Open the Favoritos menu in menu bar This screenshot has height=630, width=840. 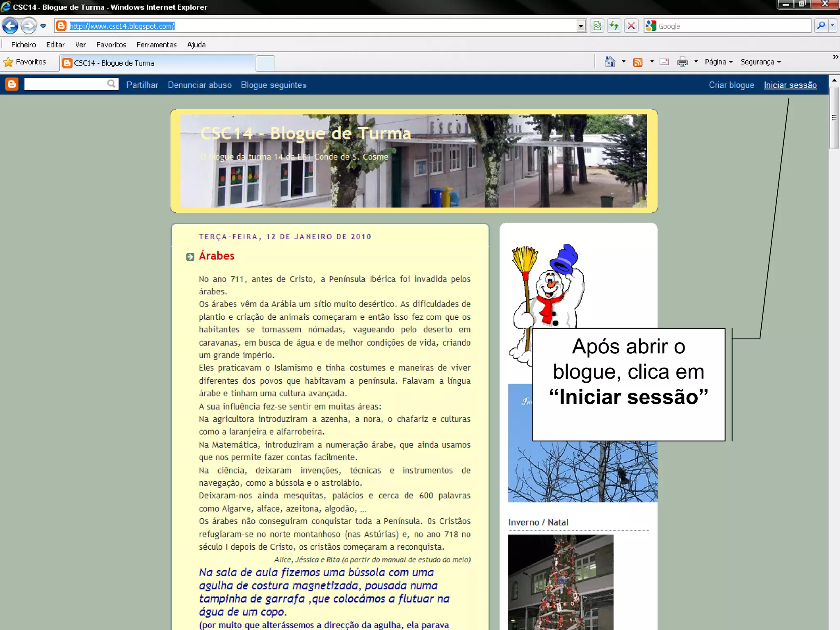[x=111, y=45]
